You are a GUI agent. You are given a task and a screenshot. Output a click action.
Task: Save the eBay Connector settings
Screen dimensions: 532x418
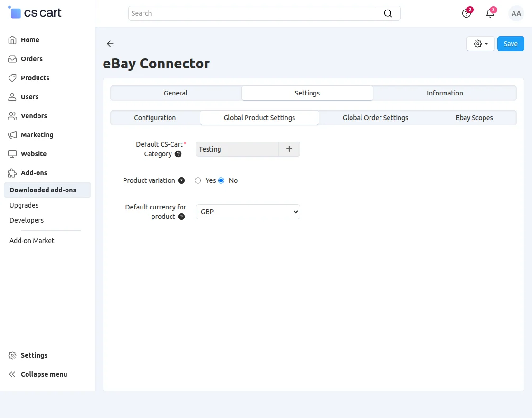pyautogui.click(x=511, y=44)
